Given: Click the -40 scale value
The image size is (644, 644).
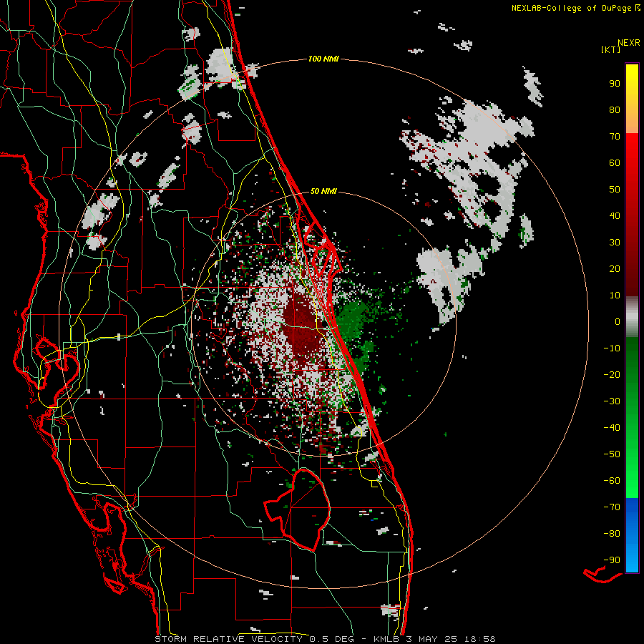Looking at the screenshot, I should pyautogui.click(x=612, y=428).
